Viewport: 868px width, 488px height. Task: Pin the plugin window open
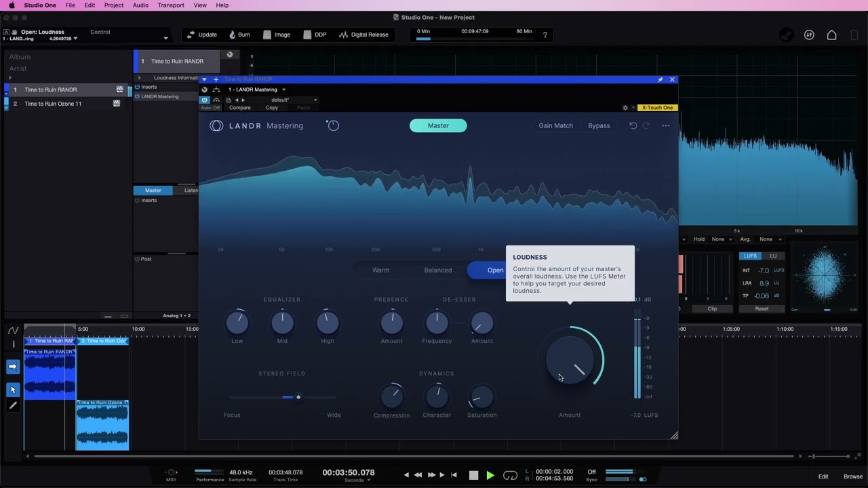pyautogui.click(x=660, y=80)
